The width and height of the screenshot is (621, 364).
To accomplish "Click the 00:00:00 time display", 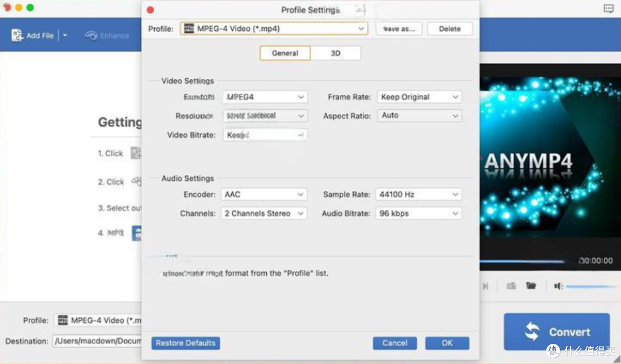I will pyautogui.click(x=596, y=260).
